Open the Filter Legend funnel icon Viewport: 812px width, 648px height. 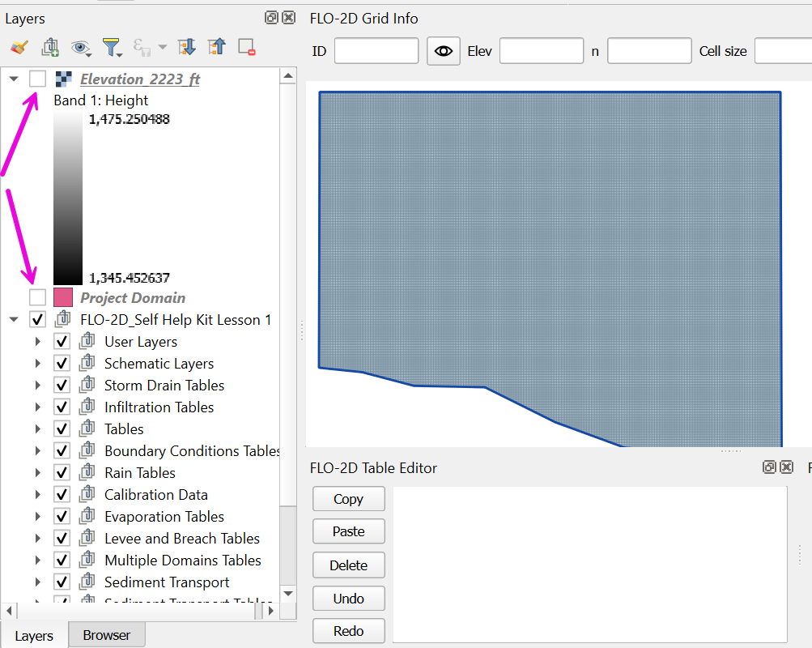click(x=112, y=48)
